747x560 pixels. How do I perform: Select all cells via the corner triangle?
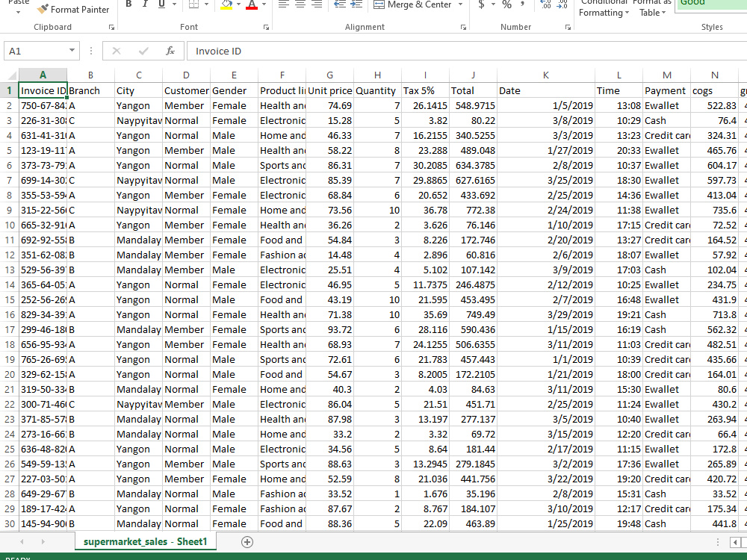(11, 75)
